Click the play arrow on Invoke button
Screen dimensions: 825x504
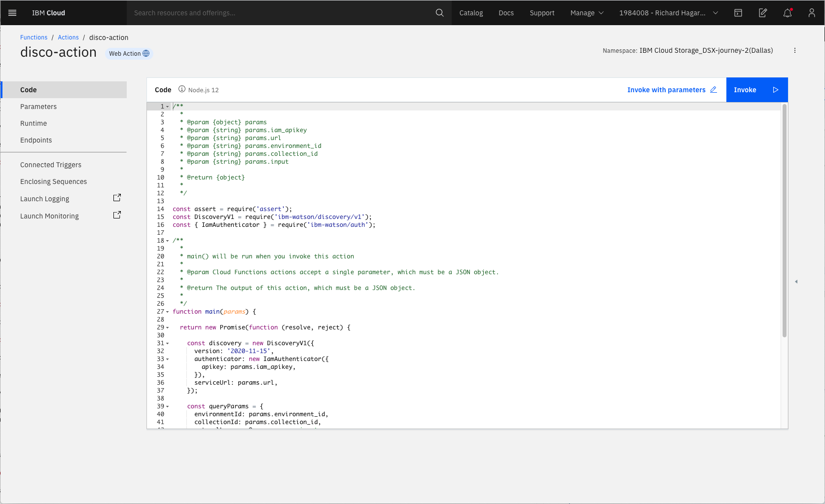point(776,90)
